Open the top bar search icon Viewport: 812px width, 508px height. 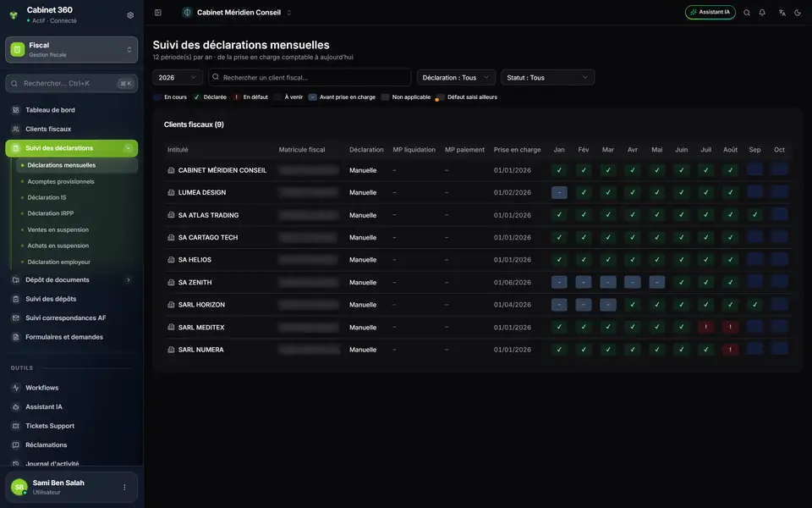(747, 13)
